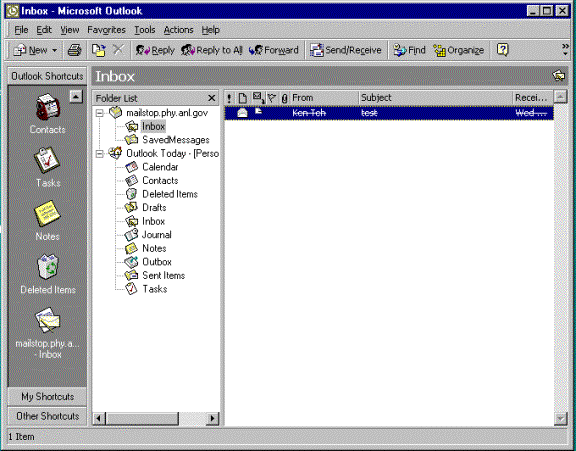Open the Tasks shortcut in Outlook bar
This screenshot has width=576, height=451.
47,167
